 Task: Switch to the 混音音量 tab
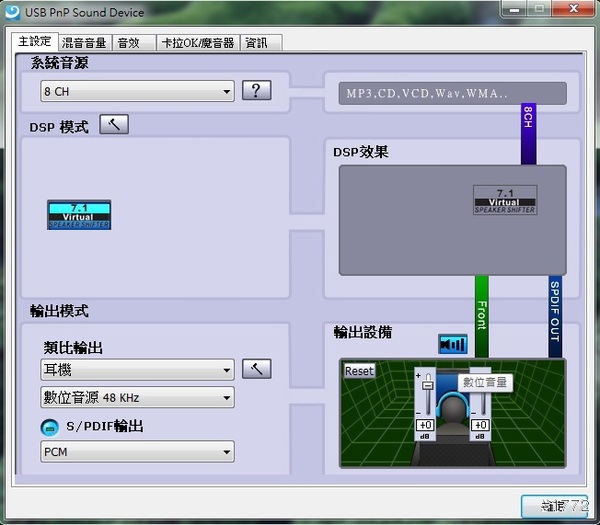(84, 43)
